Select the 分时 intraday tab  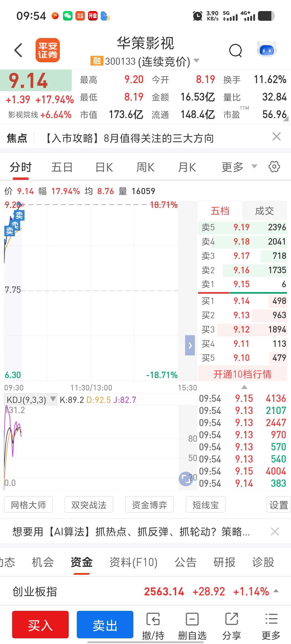coord(21,167)
